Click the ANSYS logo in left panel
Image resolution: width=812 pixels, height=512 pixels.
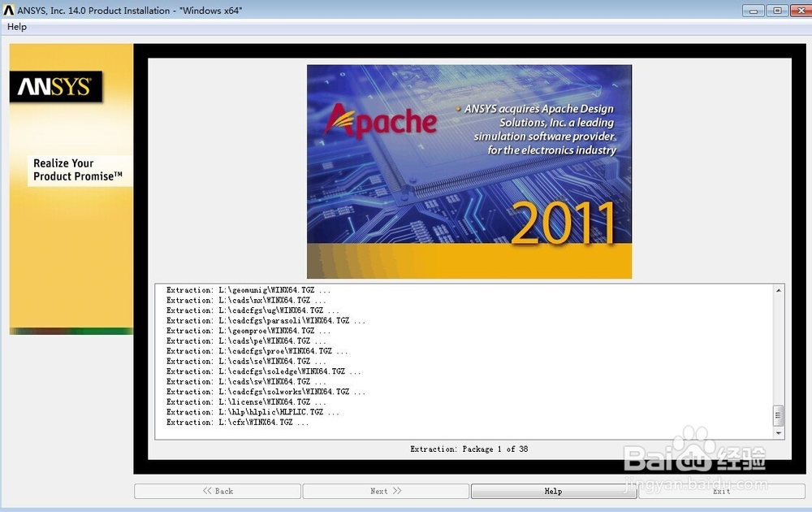point(55,86)
